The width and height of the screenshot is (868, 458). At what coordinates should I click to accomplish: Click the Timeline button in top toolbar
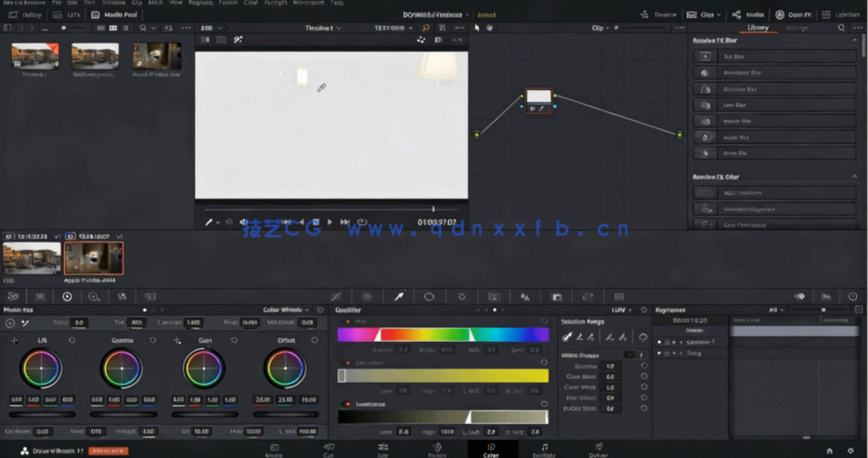click(660, 15)
